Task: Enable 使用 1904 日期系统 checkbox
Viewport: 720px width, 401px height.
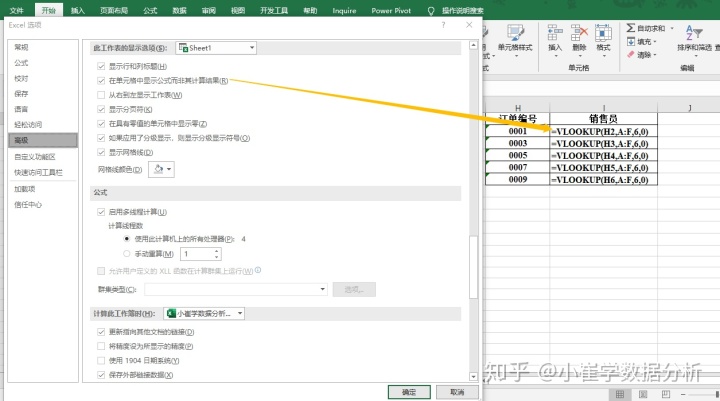Action: click(101, 361)
